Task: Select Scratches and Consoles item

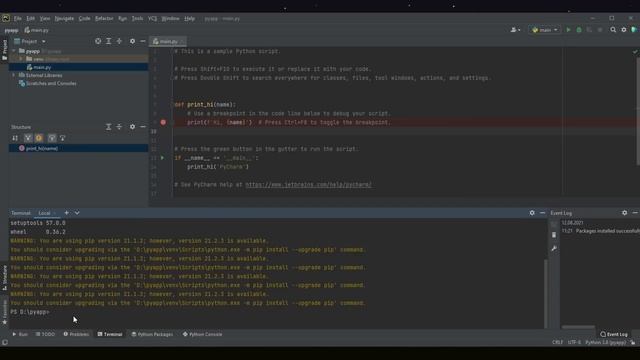Action: click(x=51, y=83)
